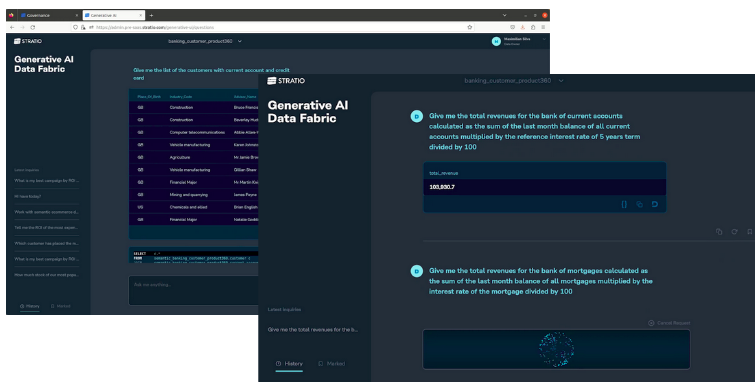Open the Firefox hamburger menu
Viewport: 755px width, 384px height.
tap(543, 27)
